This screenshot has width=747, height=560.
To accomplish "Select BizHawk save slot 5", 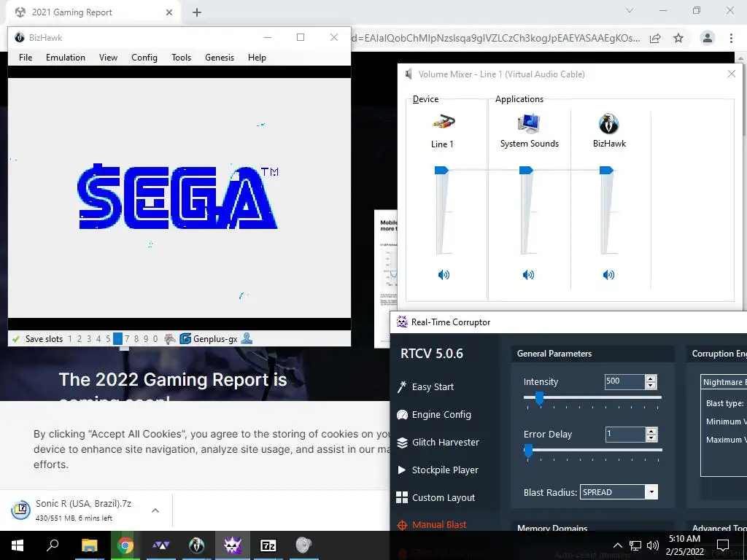I will click(108, 338).
